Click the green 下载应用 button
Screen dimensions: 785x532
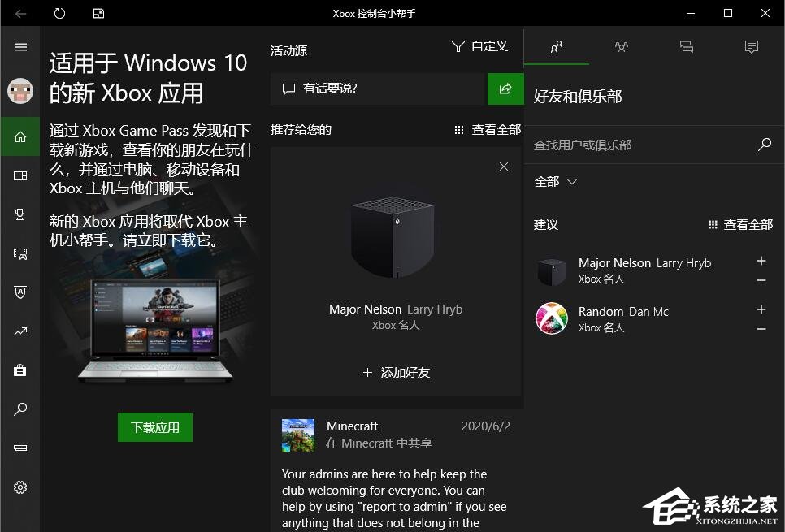[155, 427]
